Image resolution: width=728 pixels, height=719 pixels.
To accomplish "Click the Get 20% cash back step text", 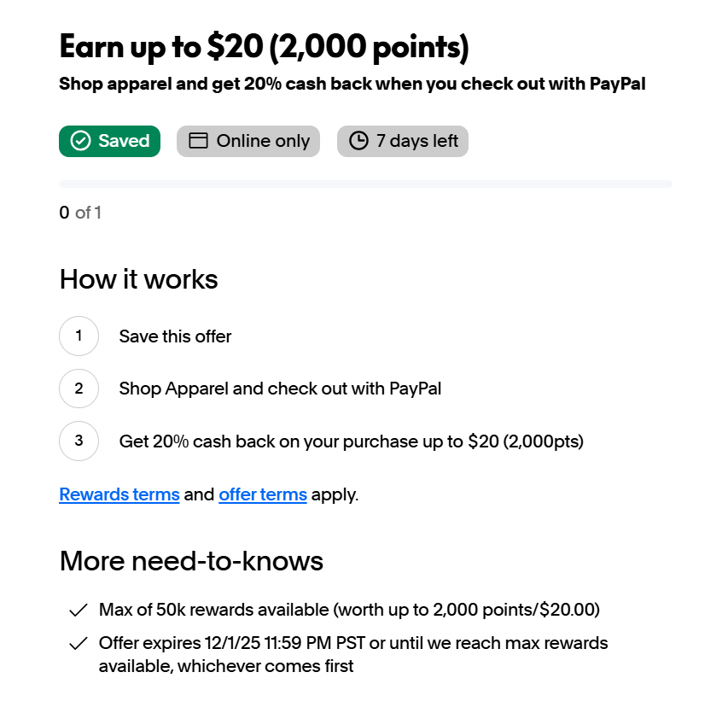I will pos(351,441).
